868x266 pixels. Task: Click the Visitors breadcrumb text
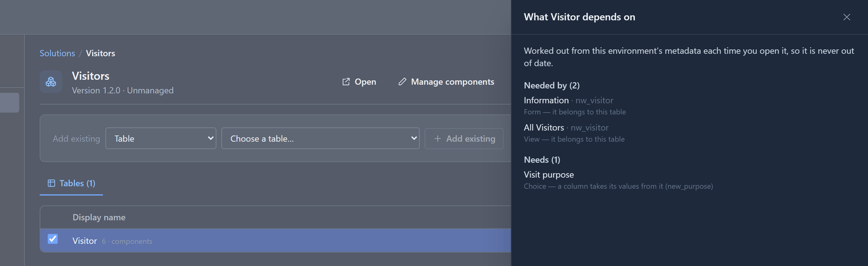pyautogui.click(x=100, y=53)
